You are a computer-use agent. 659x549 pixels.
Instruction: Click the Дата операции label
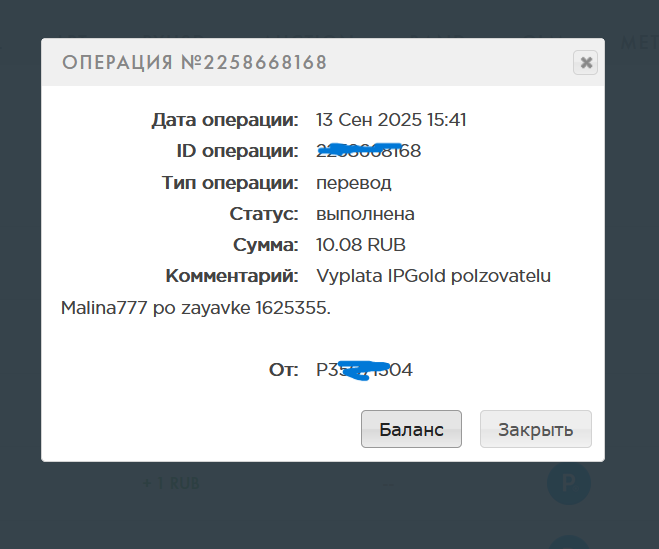225,120
